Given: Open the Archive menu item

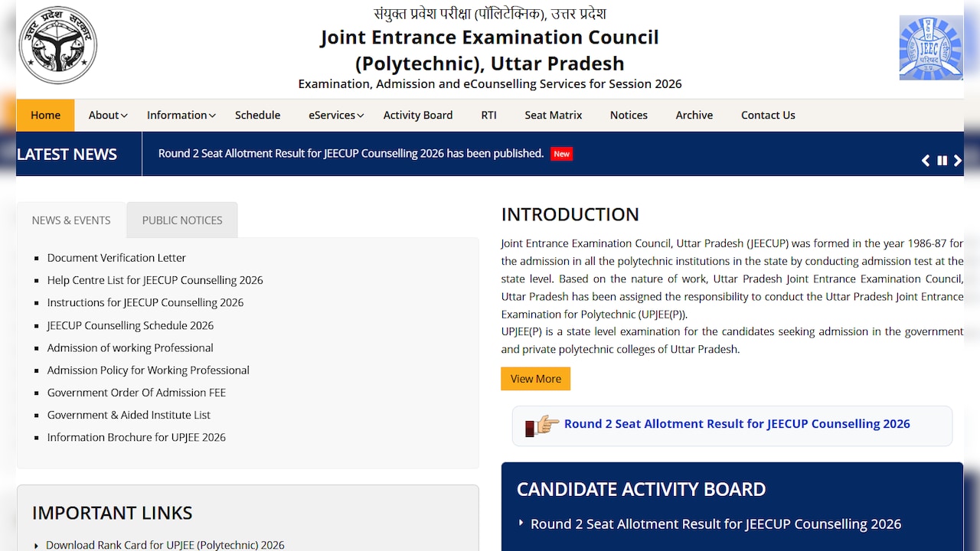Looking at the screenshot, I should point(694,115).
